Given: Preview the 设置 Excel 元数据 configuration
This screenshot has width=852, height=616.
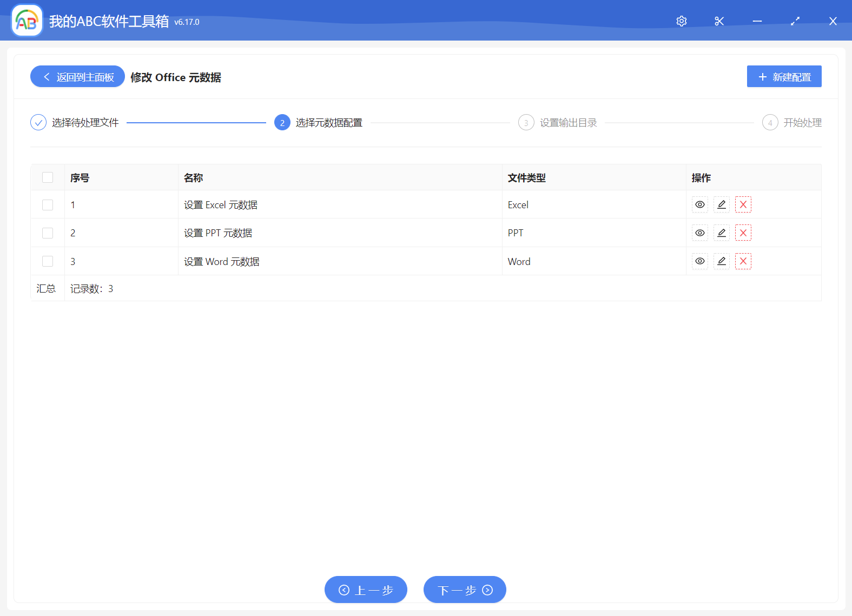Looking at the screenshot, I should tap(700, 204).
